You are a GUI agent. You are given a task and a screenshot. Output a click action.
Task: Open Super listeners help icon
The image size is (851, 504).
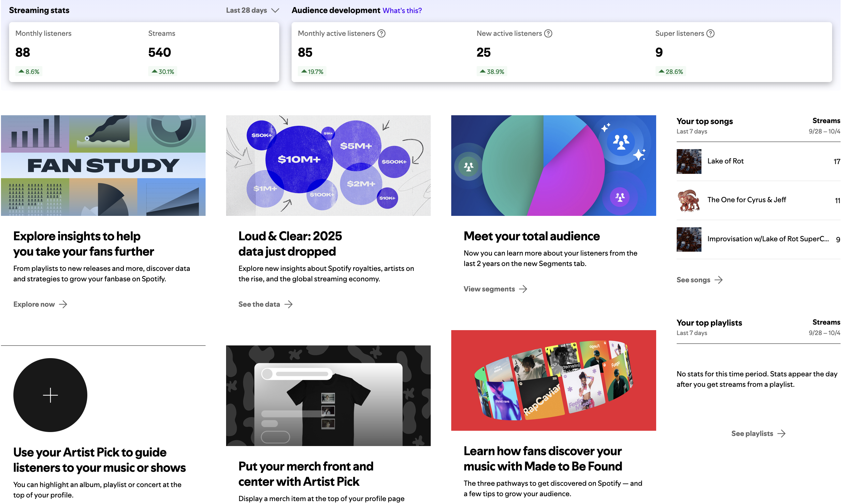(x=710, y=33)
